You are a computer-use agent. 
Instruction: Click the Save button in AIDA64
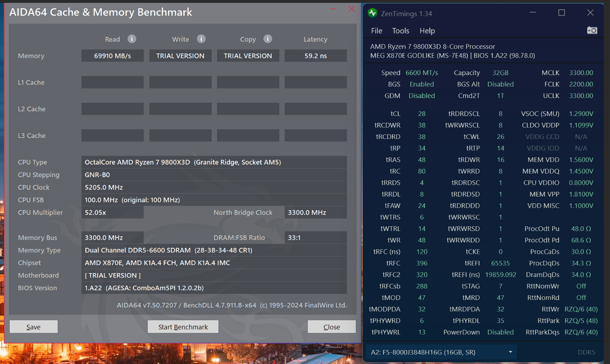click(x=34, y=327)
